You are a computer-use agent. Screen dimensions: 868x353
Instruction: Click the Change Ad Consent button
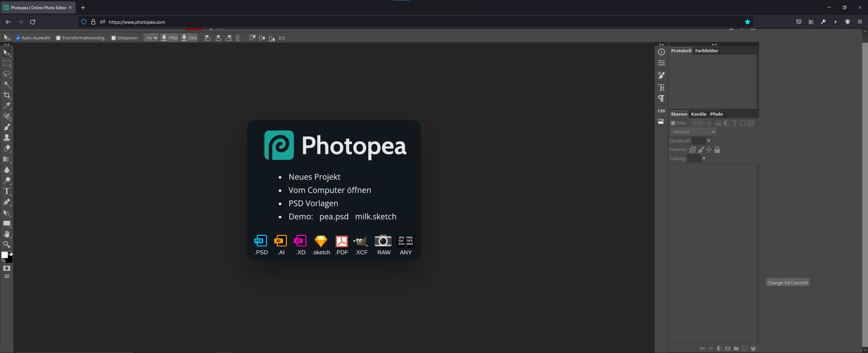(788, 282)
